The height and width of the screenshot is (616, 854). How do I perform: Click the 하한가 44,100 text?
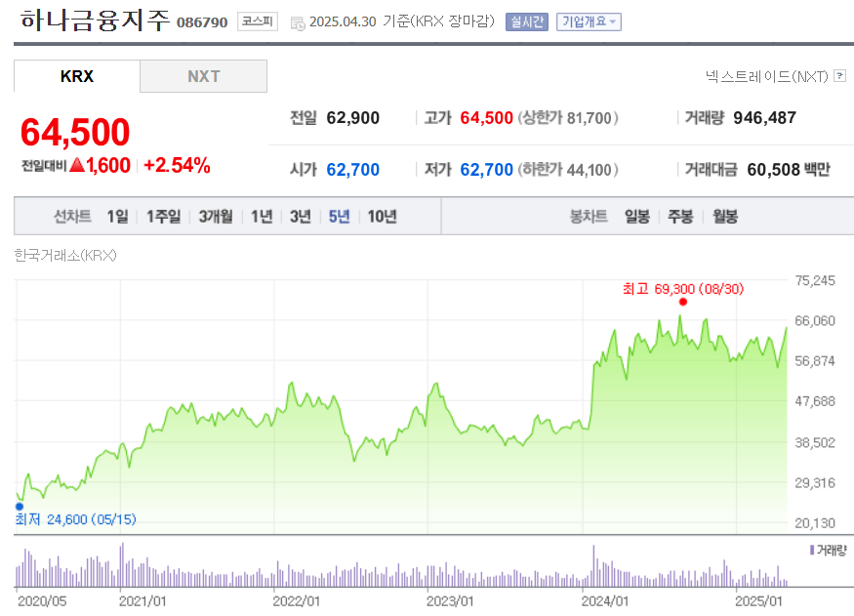point(568,170)
